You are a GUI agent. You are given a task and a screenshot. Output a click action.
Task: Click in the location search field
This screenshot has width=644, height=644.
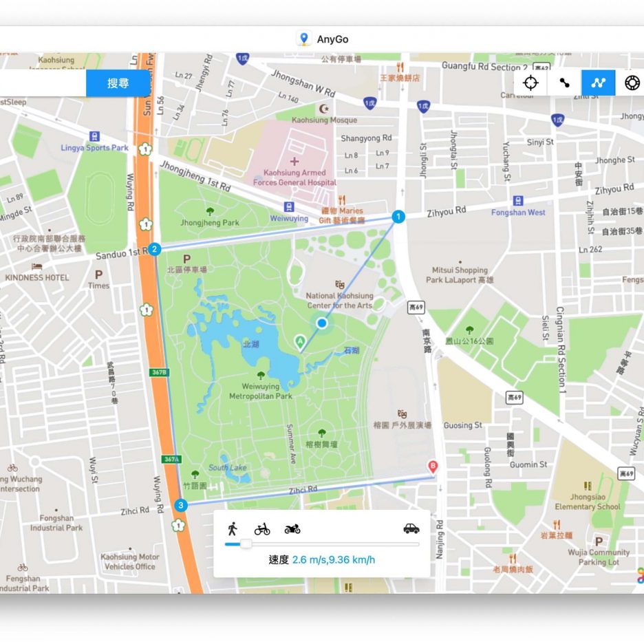[x=41, y=83]
